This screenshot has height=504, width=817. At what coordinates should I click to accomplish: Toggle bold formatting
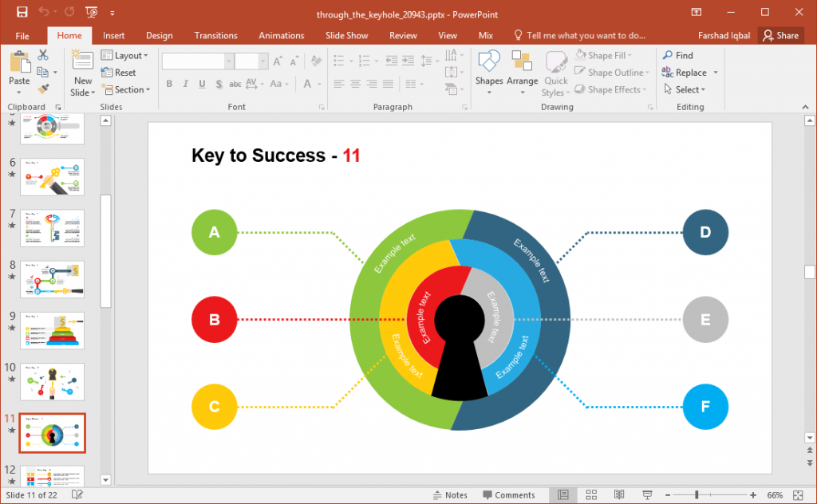[x=169, y=84]
